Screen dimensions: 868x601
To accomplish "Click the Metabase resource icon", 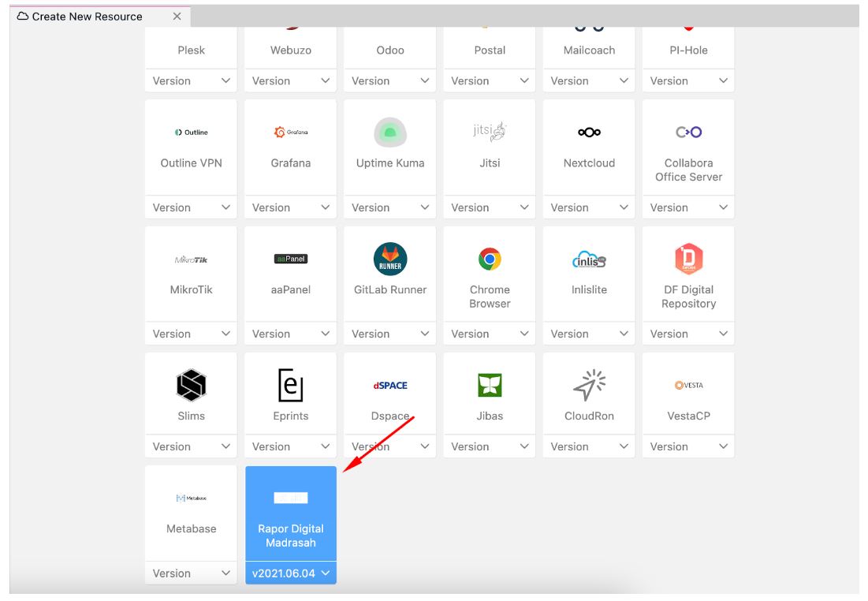I will [191, 498].
